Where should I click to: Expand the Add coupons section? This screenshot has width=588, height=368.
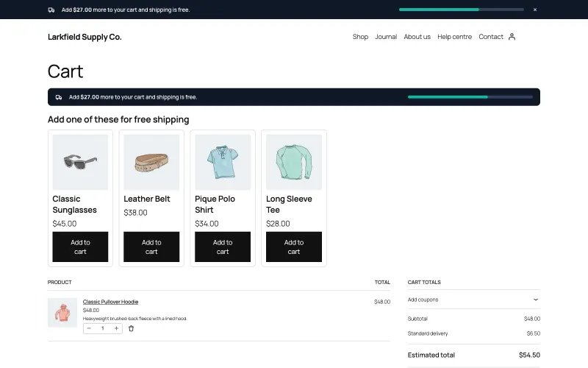pos(473,300)
